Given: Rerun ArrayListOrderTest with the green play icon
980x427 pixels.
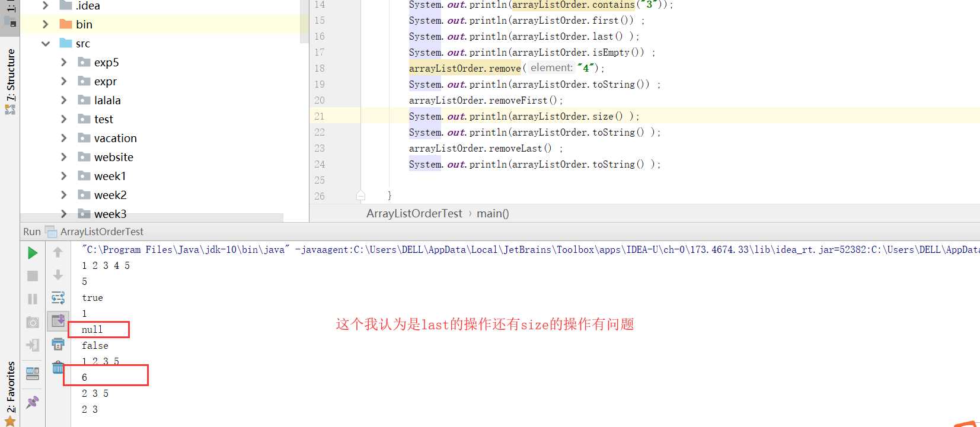Looking at the screenshot, I should [33, 253].
